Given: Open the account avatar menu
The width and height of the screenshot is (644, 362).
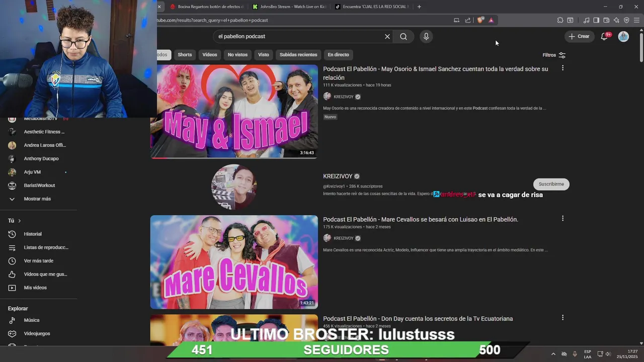Looking at the screenshot, I should (623, 36).
